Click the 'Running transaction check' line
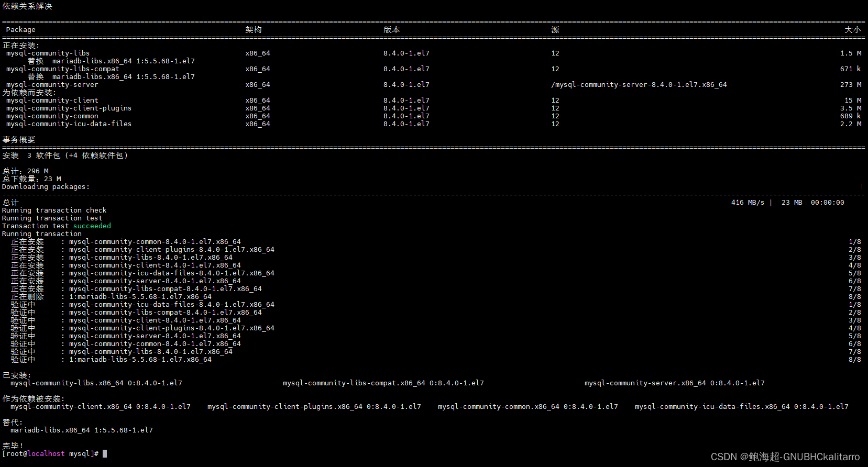Image resolution: width=868 pixels, height=467 pixels. pyautogui.click(x=54, y=210)
